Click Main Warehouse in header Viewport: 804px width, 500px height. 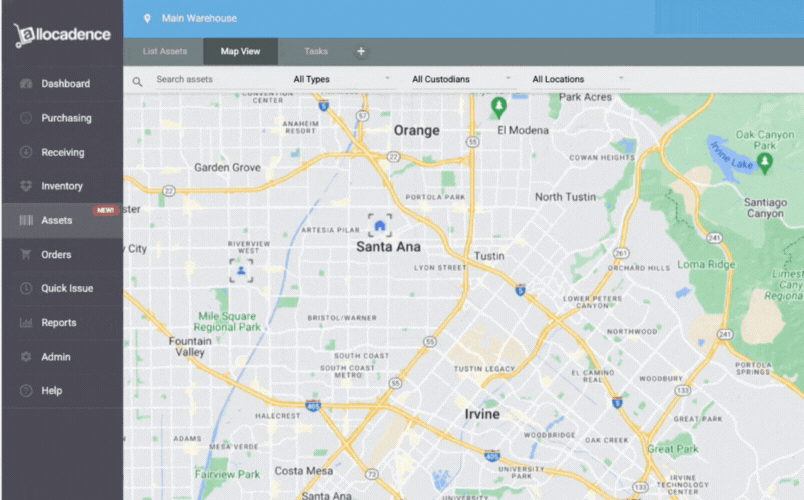pyautogui.click(x=199, y=18)
